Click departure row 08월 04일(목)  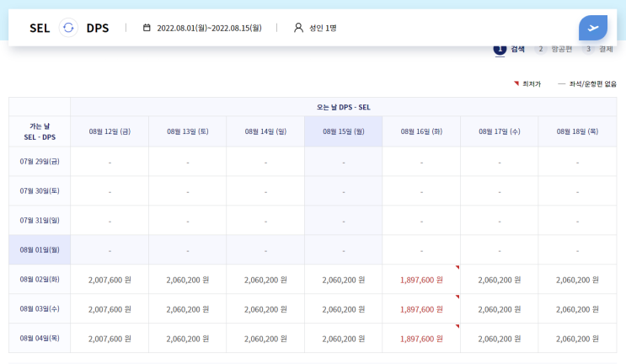tap(40, 339)
